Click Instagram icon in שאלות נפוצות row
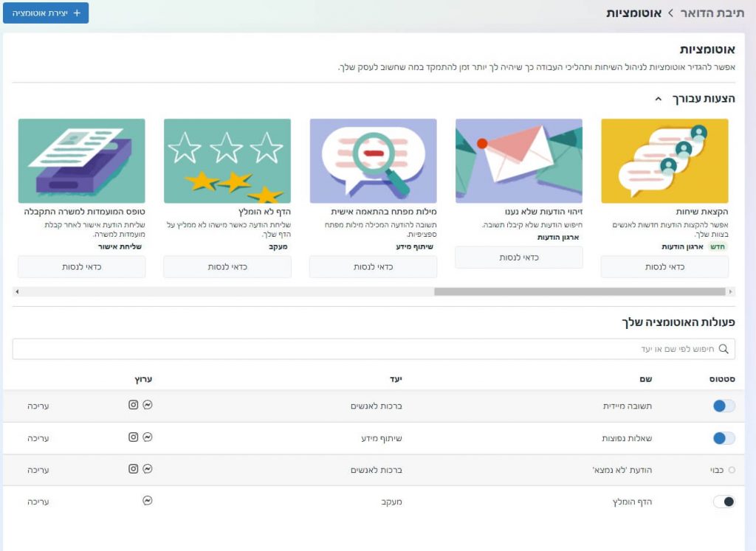The image size is (756, 551). [134, 437]
